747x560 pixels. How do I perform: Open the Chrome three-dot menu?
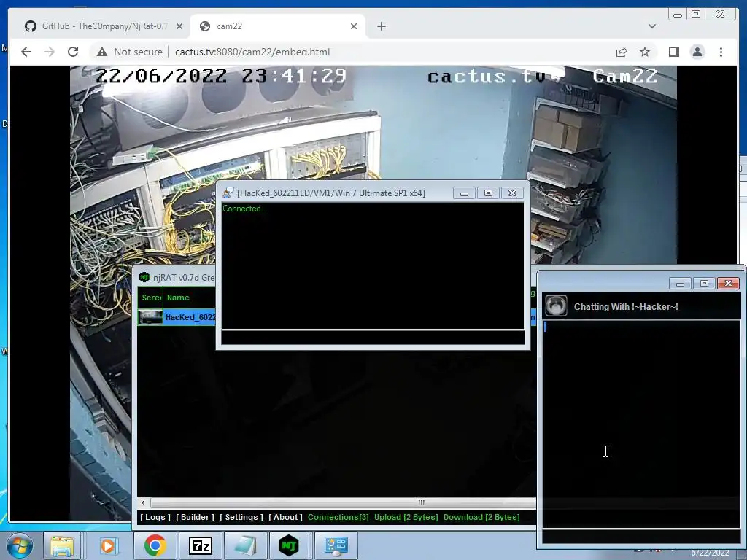pyautogui.click(x=721, y=52)
